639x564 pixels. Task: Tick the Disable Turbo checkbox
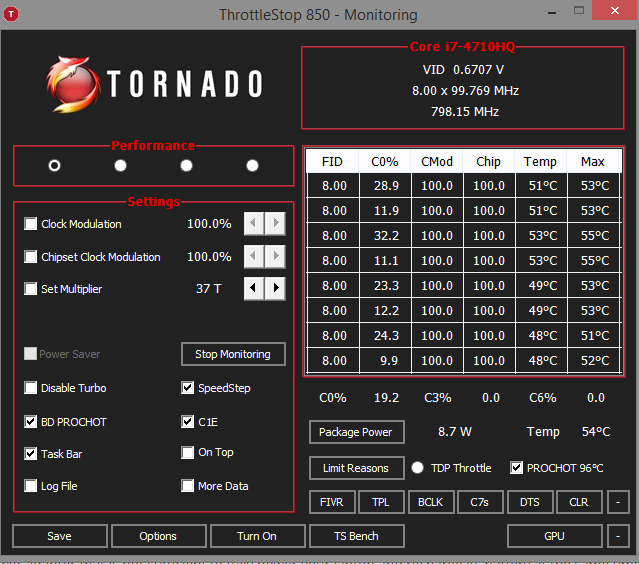pyautogui.click(x=31, y=388)
